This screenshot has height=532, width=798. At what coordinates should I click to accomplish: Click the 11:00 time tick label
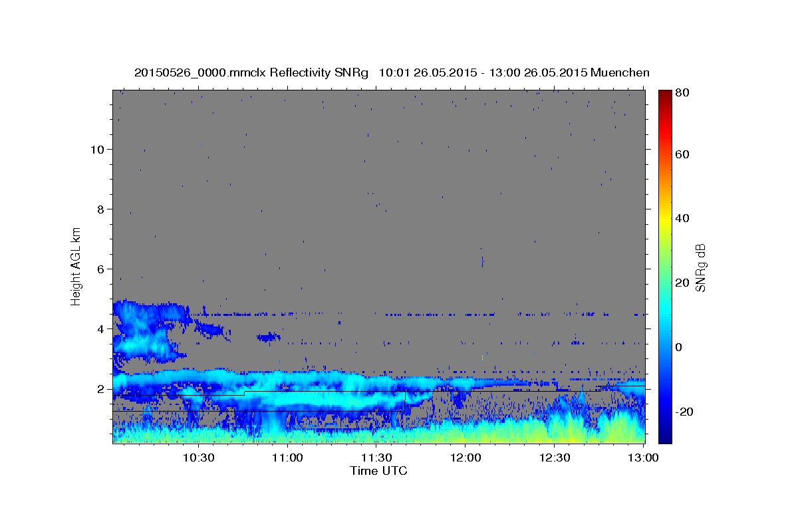tap(287, 458)
